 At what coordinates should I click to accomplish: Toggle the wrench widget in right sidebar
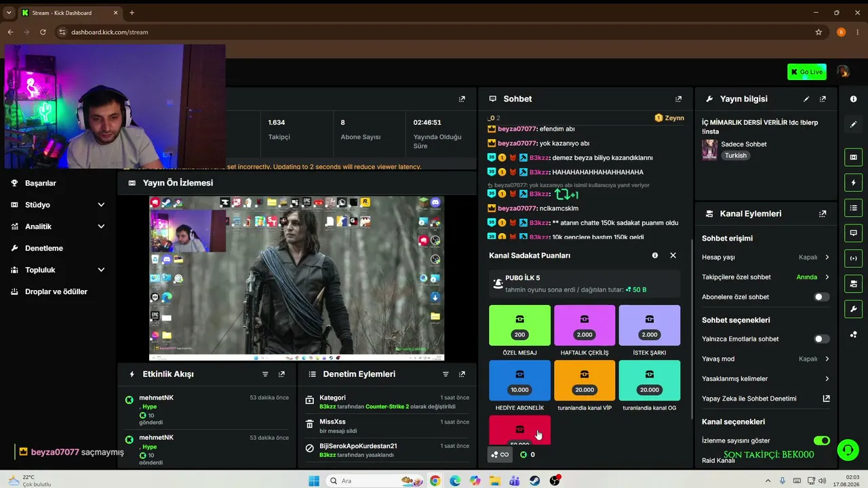pos(853,309)
